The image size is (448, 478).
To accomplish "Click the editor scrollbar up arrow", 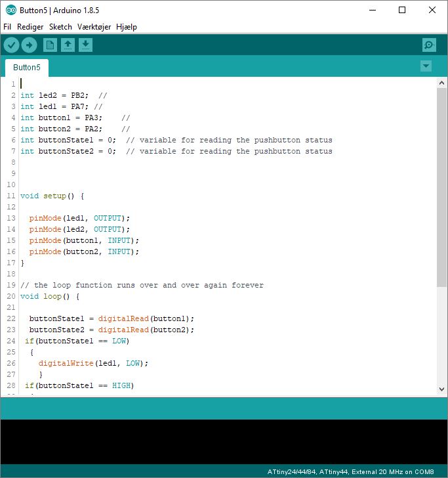I will [x=441, y=83].
